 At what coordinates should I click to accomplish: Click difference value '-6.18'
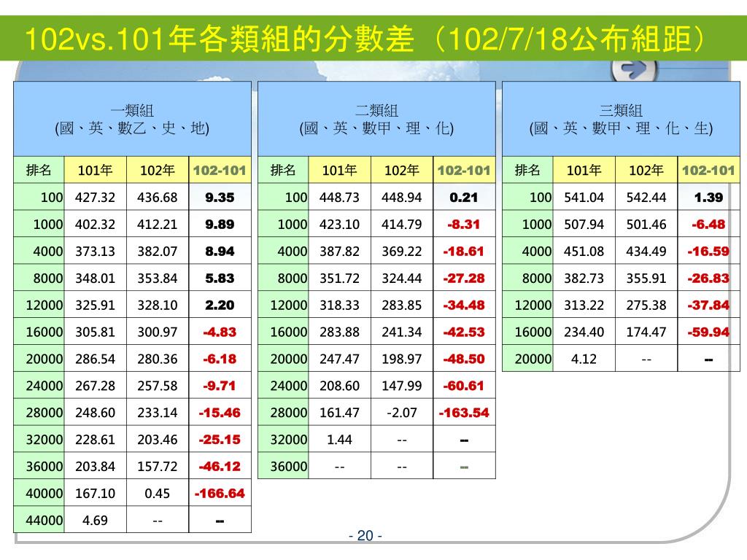click(220, 359)
